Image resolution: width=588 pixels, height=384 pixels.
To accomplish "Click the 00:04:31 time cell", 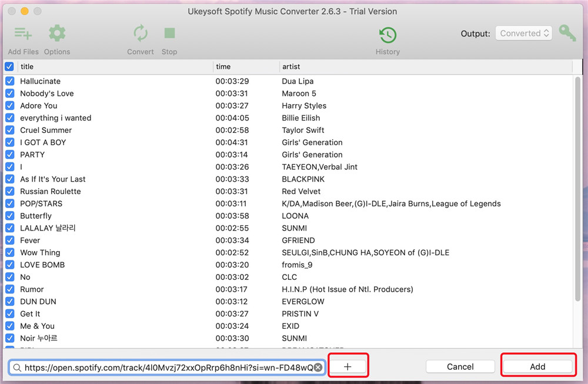I will click(x=232, y=142).
